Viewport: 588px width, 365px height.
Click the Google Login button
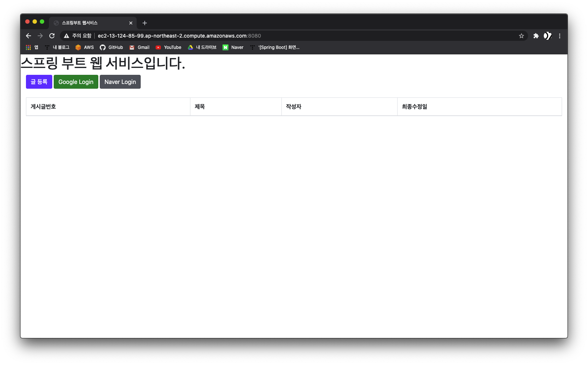pyautogui.click(x=76, y=82)
